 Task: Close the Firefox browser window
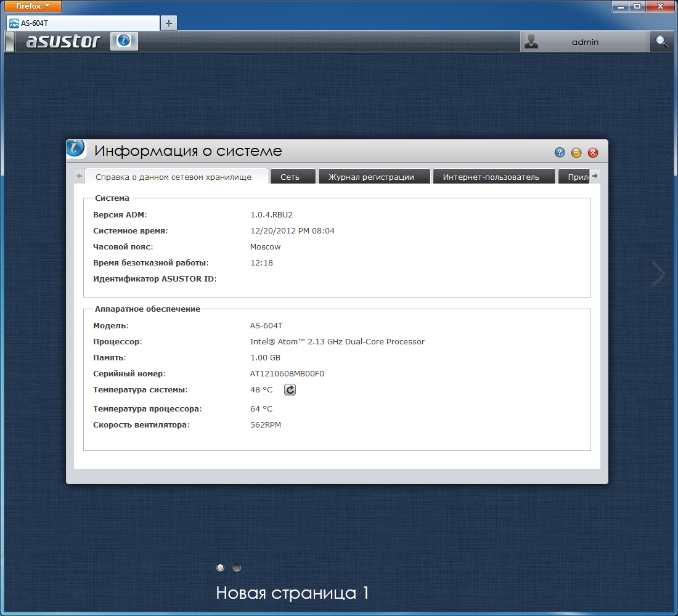pyautogui.click(x=660, y=6)
